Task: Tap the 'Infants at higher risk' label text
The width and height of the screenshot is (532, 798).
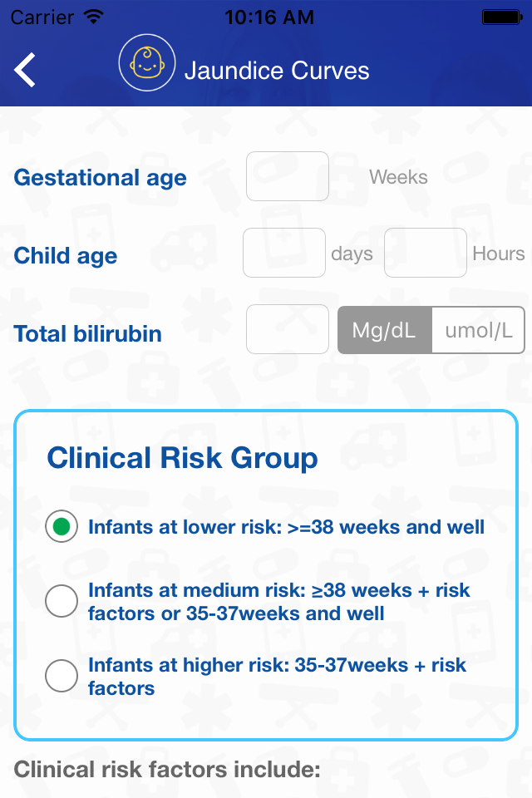Action: point(277,677)
